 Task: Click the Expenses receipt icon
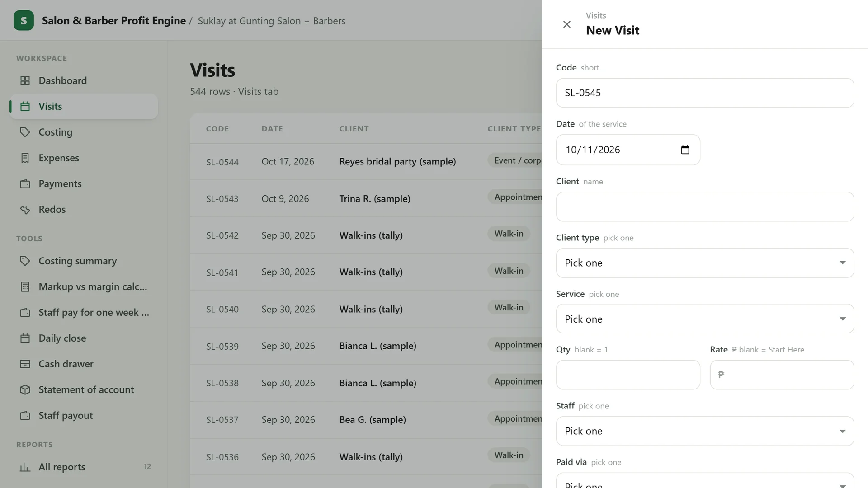(x=25, y=158)
